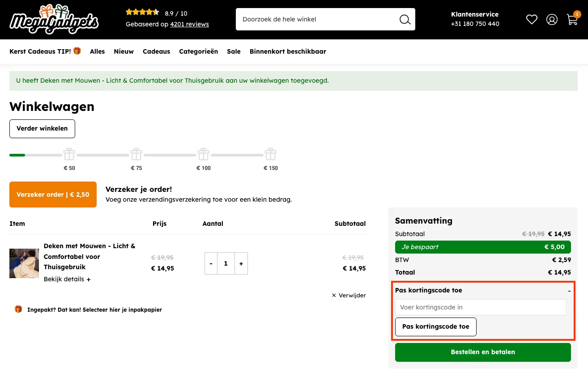Remove the item using the Verwijder X icon
588x381 pixels.
click(x=334, y=295)
